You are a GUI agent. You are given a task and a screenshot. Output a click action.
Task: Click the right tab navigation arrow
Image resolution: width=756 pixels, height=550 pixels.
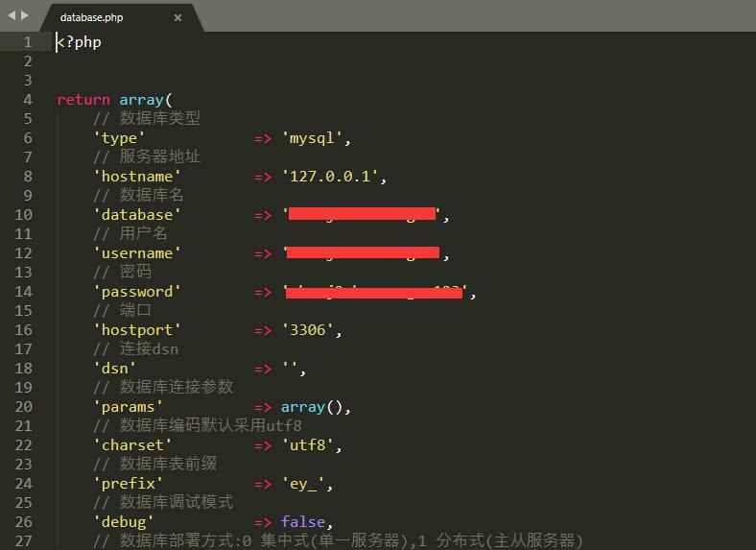[25, 15]
